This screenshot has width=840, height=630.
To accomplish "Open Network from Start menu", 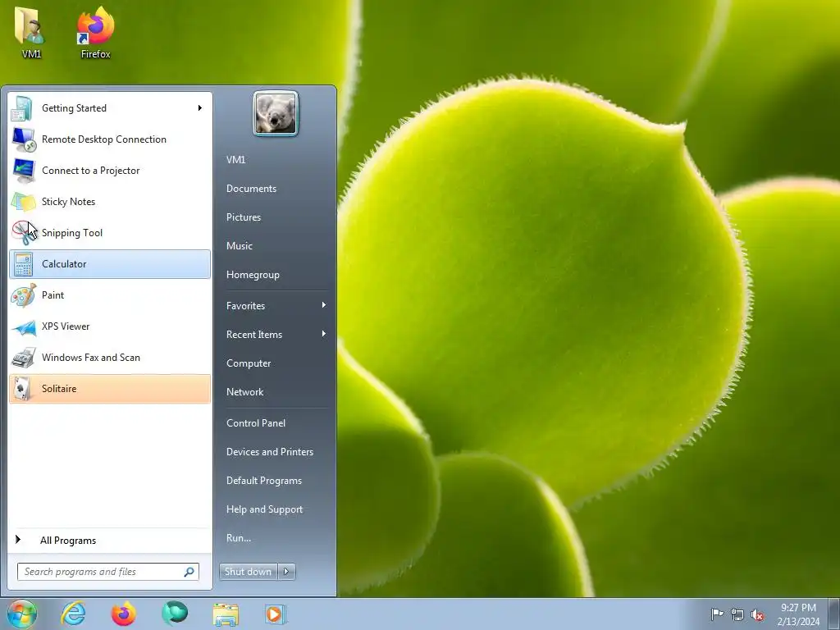I will (x=244, y=392).
